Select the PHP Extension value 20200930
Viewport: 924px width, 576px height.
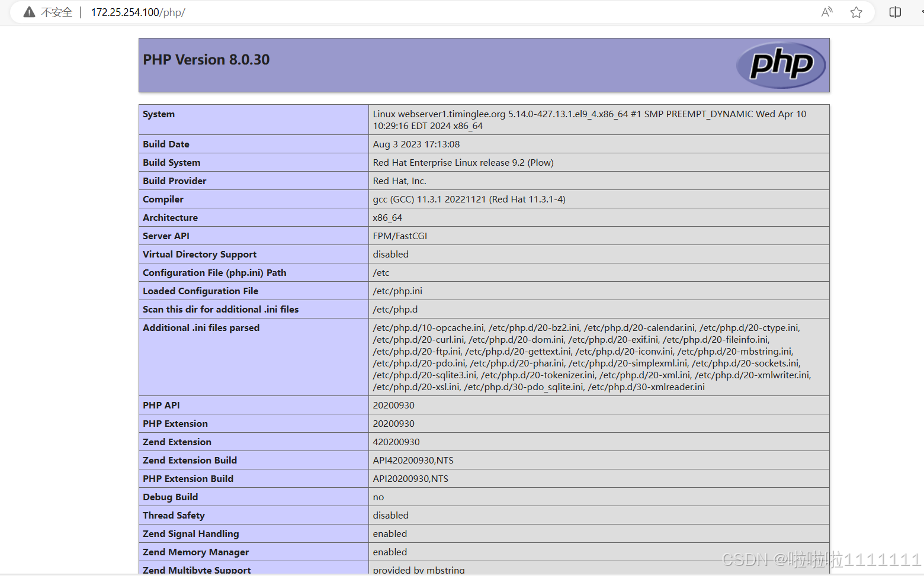coord(393,424)
